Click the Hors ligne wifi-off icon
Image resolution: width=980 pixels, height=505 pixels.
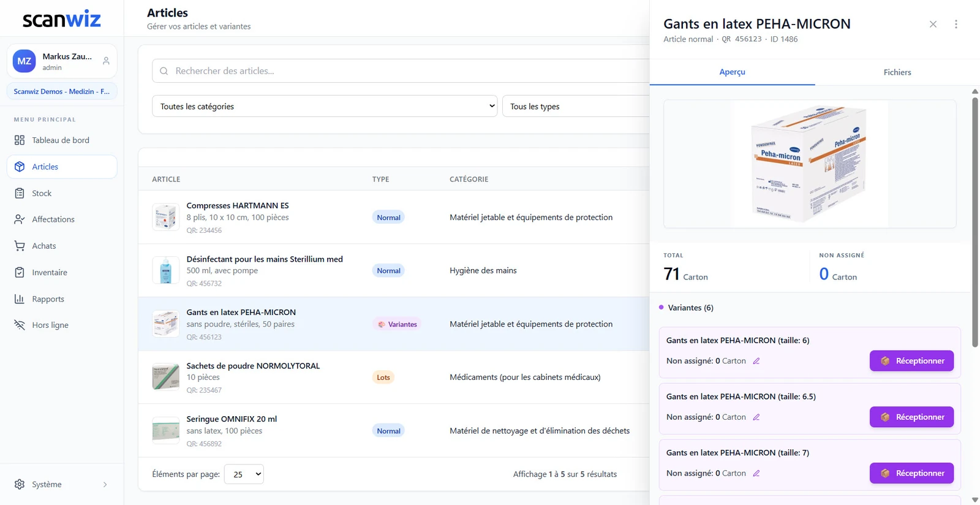(20, 325)
